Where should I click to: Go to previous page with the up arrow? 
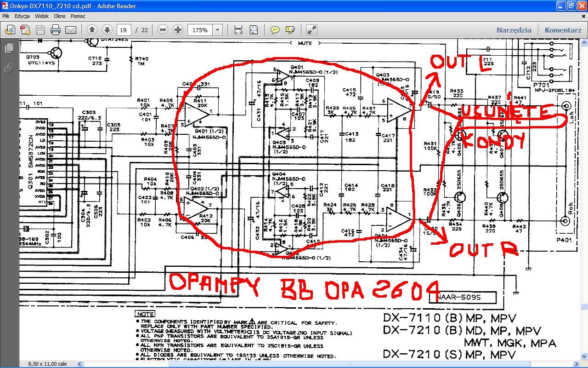click(92, 30)
